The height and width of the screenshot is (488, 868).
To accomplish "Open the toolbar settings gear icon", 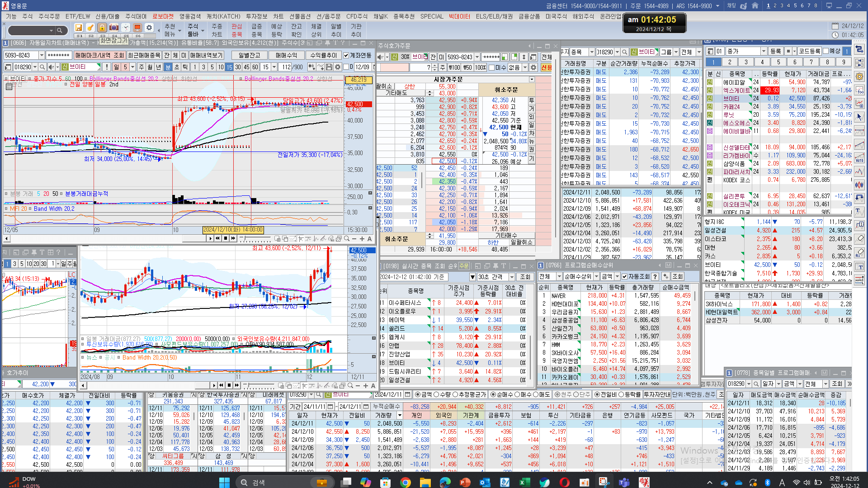I will pos(149,28).
